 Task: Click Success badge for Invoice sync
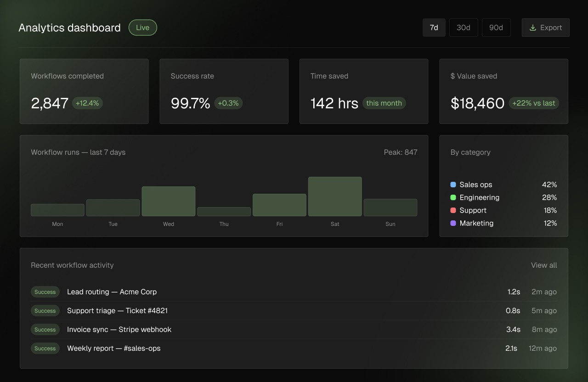[x=45, y=329]
